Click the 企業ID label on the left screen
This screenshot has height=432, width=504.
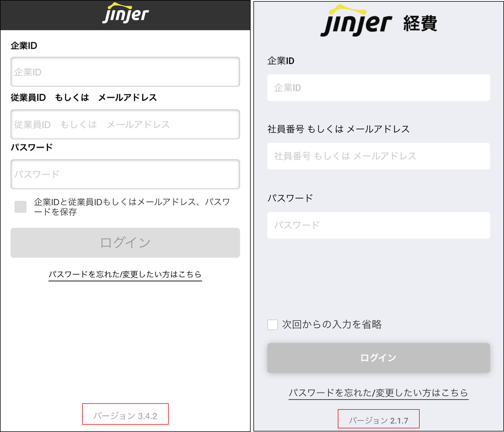coord(24,46)
